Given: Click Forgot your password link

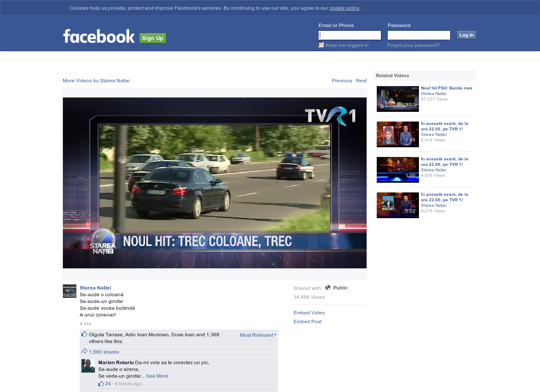Looking at the screenshot, I should click(413, 45).
